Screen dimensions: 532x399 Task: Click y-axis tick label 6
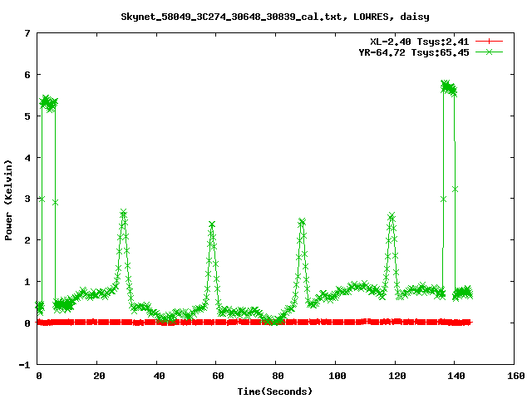click(x=27, y=75)
